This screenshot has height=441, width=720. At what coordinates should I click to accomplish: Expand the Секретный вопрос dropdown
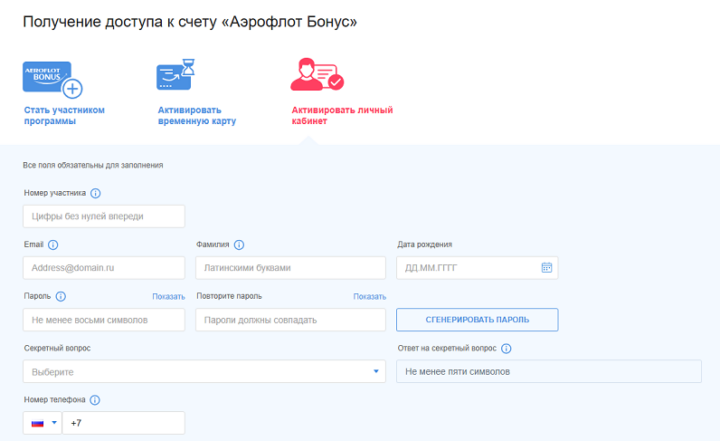[204, 371]
